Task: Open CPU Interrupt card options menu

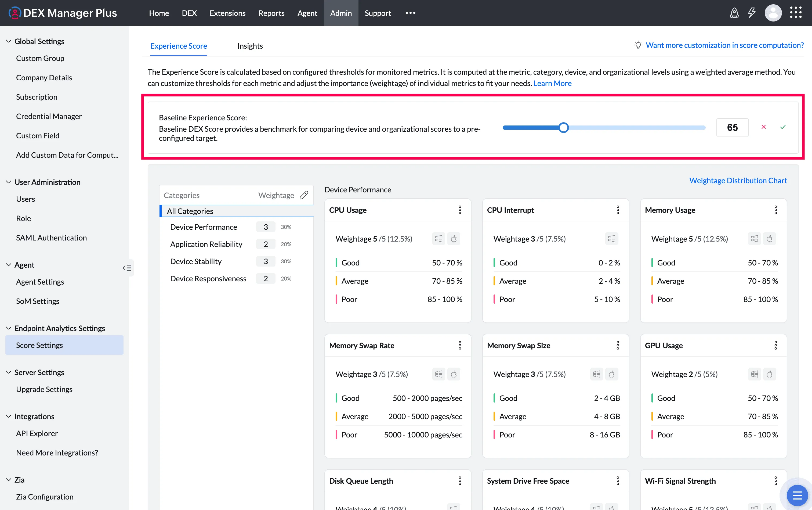Action: point(618,210)
